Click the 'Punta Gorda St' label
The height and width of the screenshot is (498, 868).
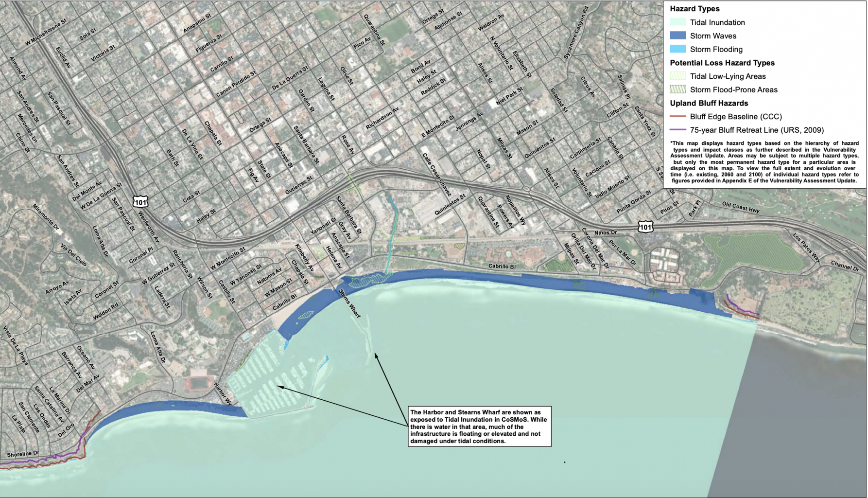(634, 202)
